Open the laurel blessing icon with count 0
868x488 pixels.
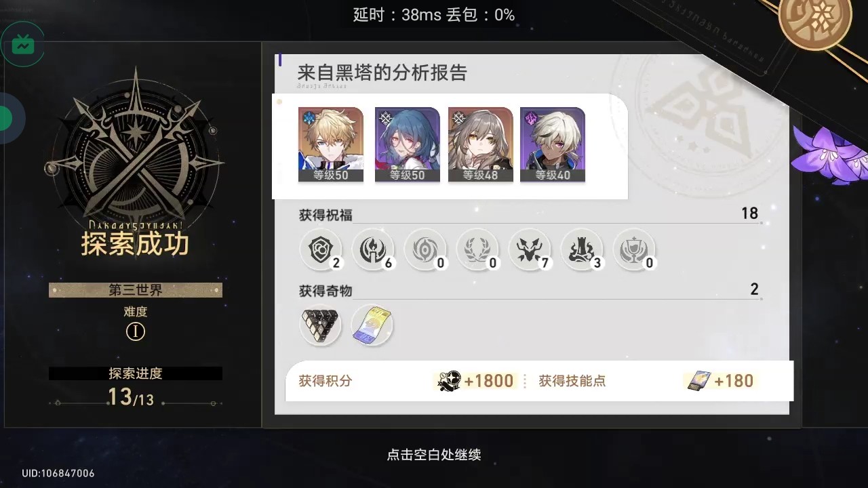(x=477, y=249)
